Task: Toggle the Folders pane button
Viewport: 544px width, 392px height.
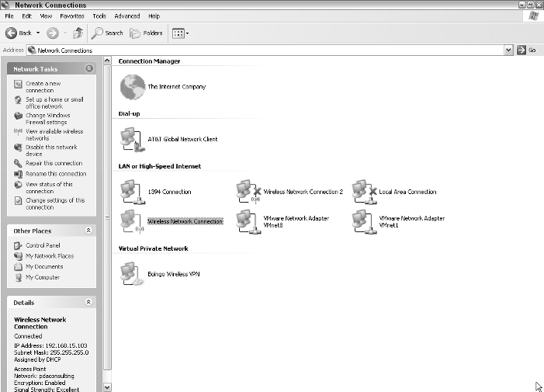Action: [x=146, y=33]
